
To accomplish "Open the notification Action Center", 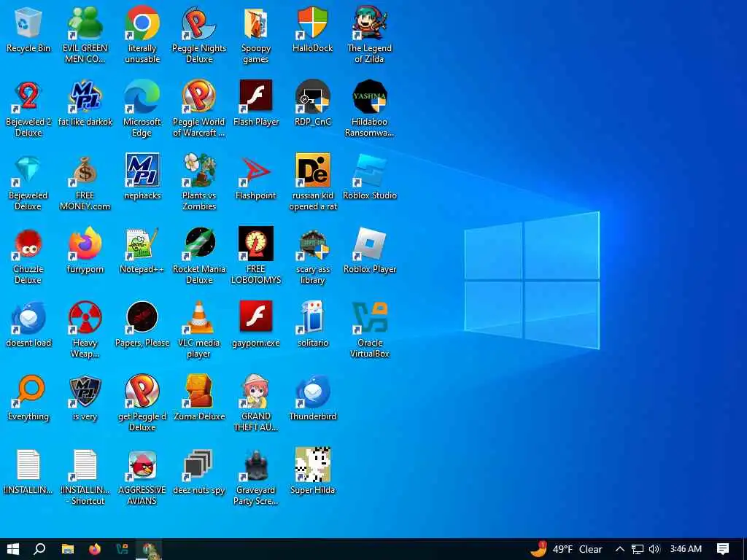I will 723,549.
